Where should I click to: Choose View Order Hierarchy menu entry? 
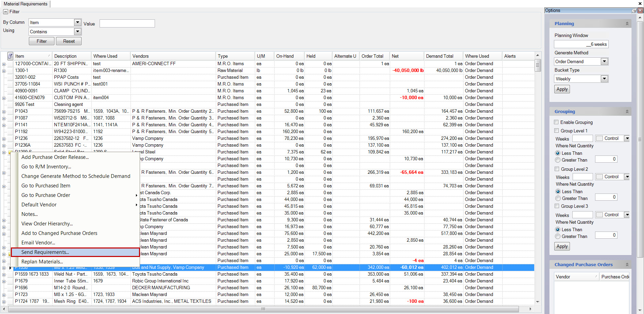75,224
